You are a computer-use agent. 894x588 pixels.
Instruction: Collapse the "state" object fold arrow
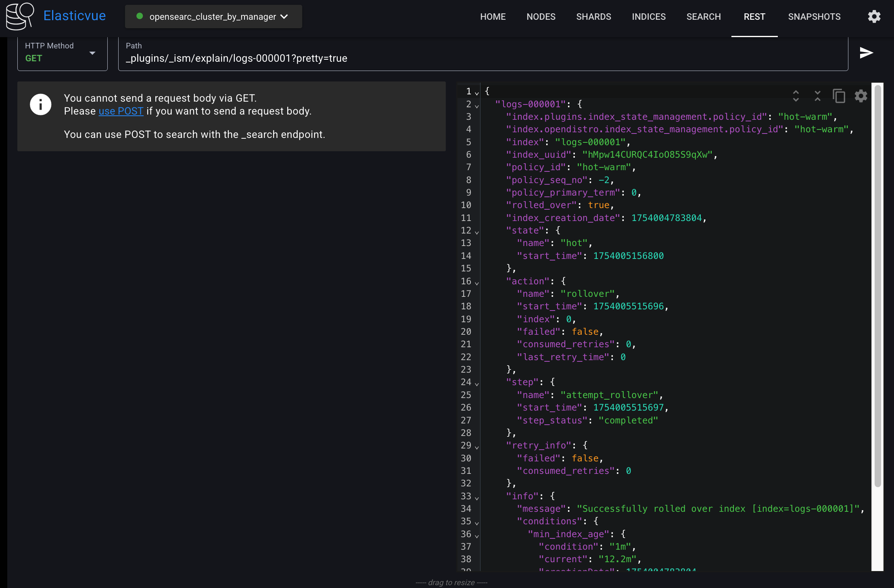point(477,232)
